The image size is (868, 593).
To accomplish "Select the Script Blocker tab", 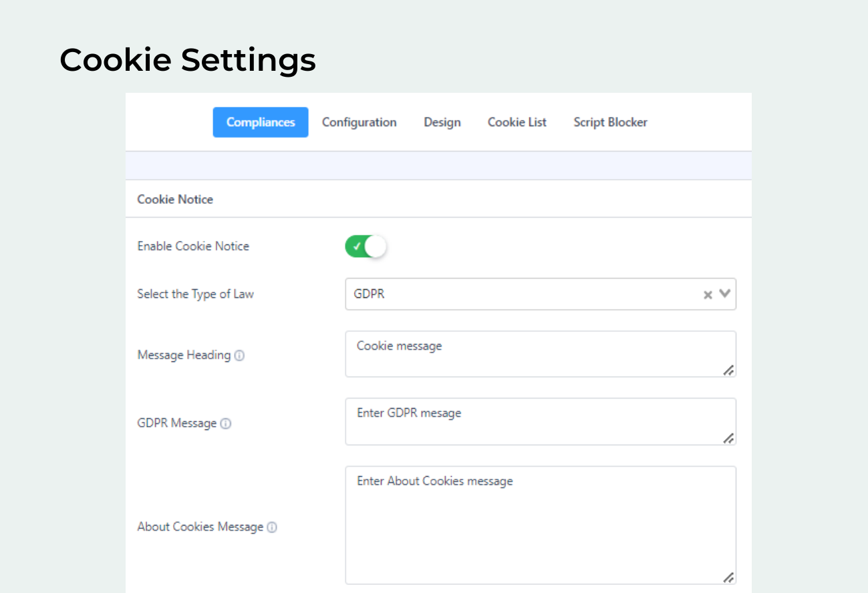I will tap(610, 122).
